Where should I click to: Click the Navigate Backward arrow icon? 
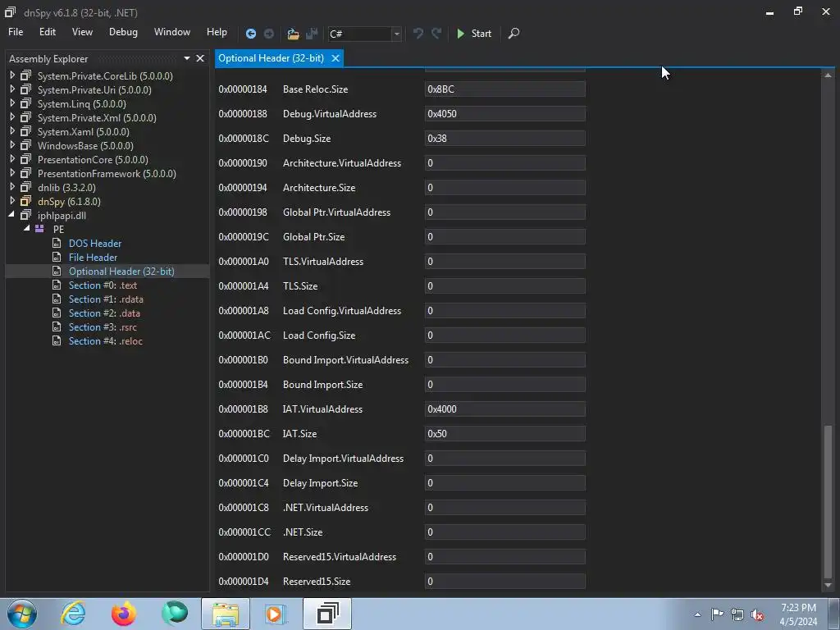pos(250,34)
